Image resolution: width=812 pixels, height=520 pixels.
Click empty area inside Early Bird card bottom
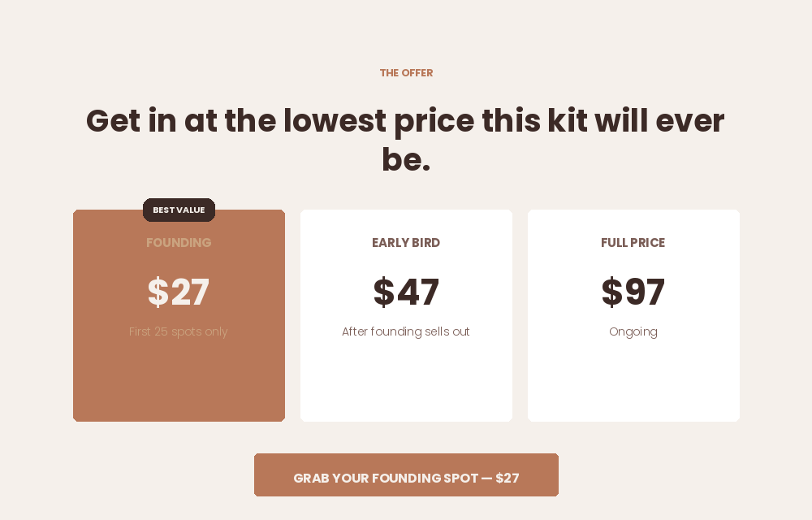(x=406, y=383)
